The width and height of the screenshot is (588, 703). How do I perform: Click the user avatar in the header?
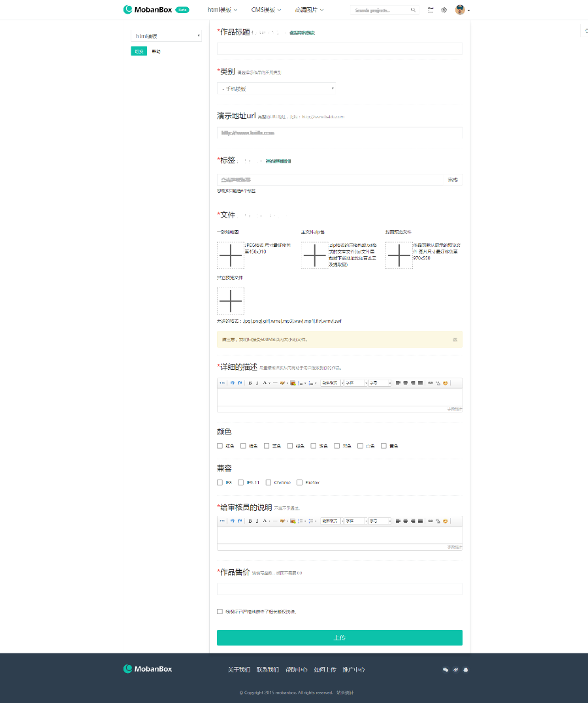coord(460,10)
